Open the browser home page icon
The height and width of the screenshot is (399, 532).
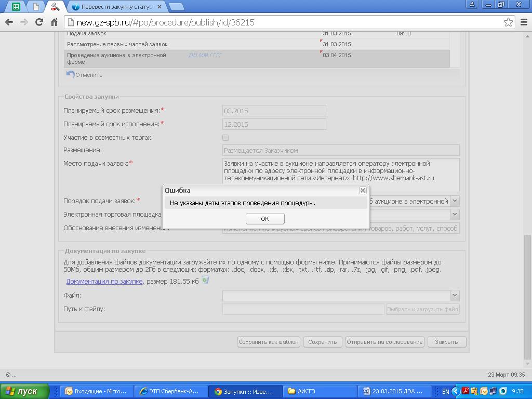tap(54, 22)
